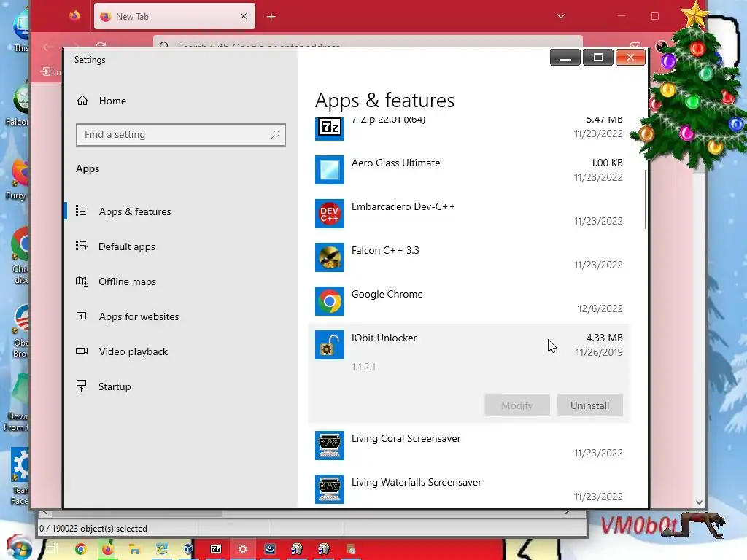Click the greyed Modify button
Viewport: 747px width, 560px height.
point(517,405)
